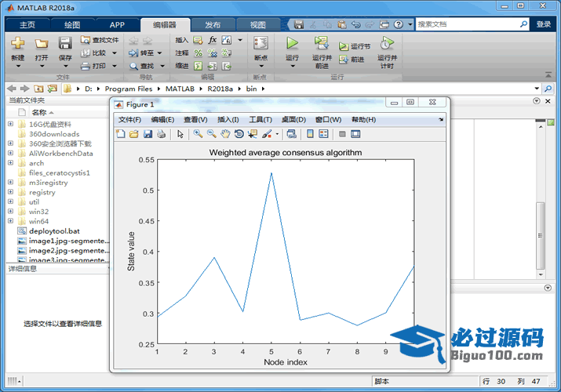
Task: Click the Undo arrow in the quick access bar
Action: tap(355, 24)
